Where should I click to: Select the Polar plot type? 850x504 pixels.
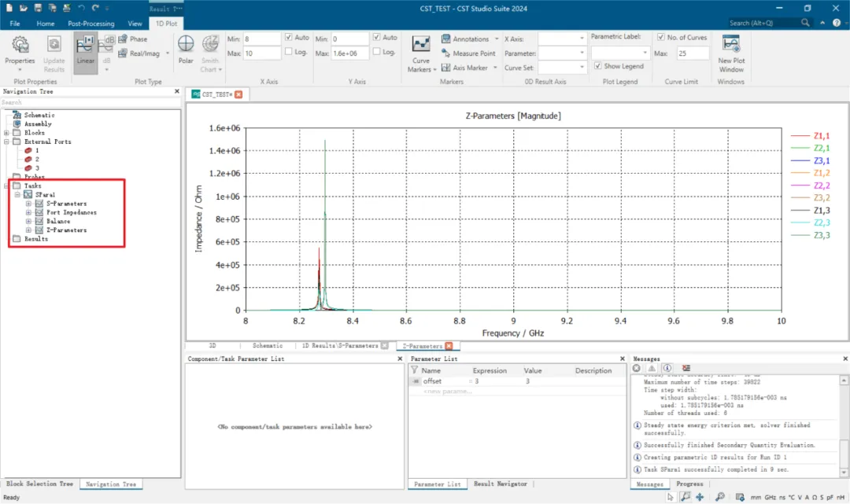[186, 50]
